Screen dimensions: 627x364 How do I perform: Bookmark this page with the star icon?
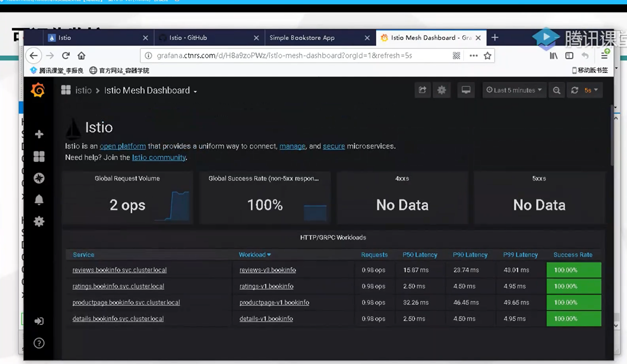pyautogui.click(x=487, y=56)
